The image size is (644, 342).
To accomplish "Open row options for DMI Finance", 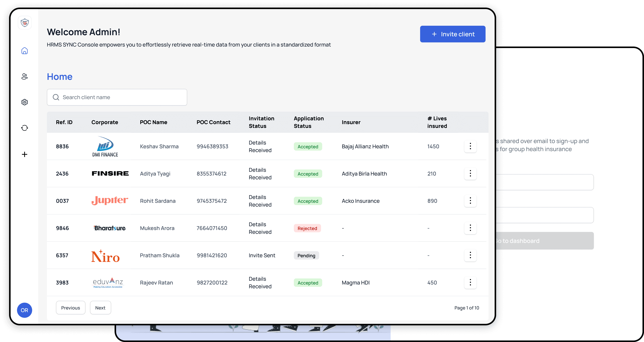I will click(x=470, y=146).
